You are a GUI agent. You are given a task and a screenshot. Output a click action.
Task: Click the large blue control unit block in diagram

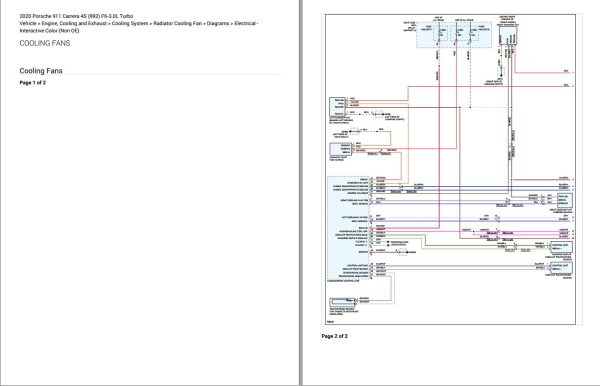tap(348, 228)
